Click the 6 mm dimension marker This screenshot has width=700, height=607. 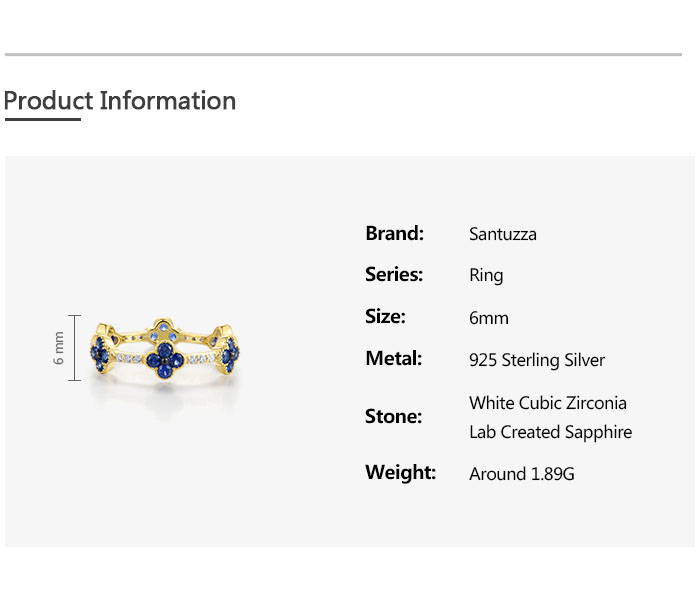[x=66, y=348]
